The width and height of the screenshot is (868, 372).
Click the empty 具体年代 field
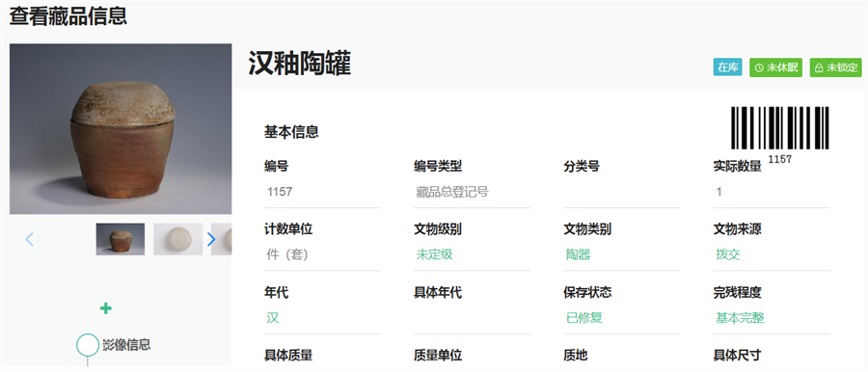click(473, 318)
